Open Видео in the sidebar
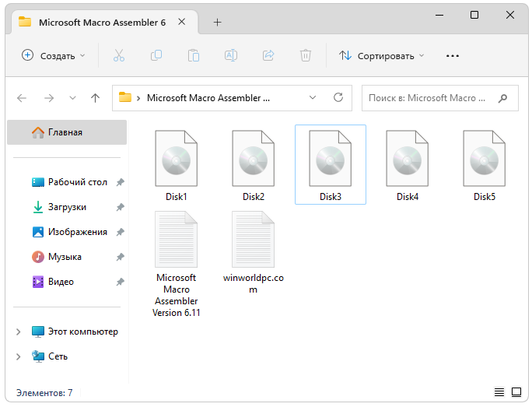Screen dimensions: 532x407 coord(53,282)
